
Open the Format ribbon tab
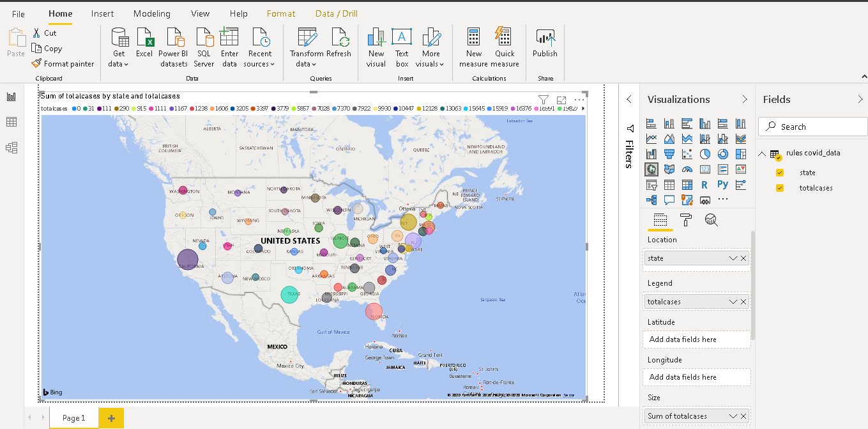coord(280,13)
